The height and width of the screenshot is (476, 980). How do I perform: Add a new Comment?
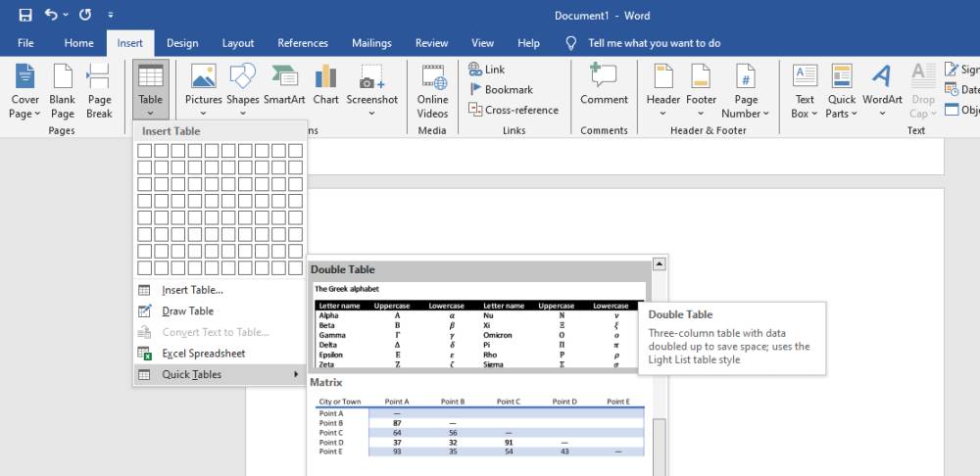(604, 84)
